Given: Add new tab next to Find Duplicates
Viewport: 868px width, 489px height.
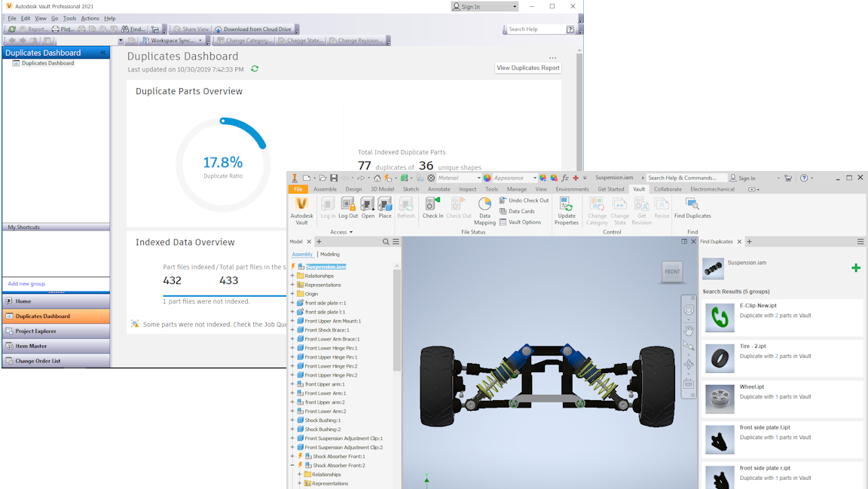Looking at the screenshot, I should (x=749, y=241).
